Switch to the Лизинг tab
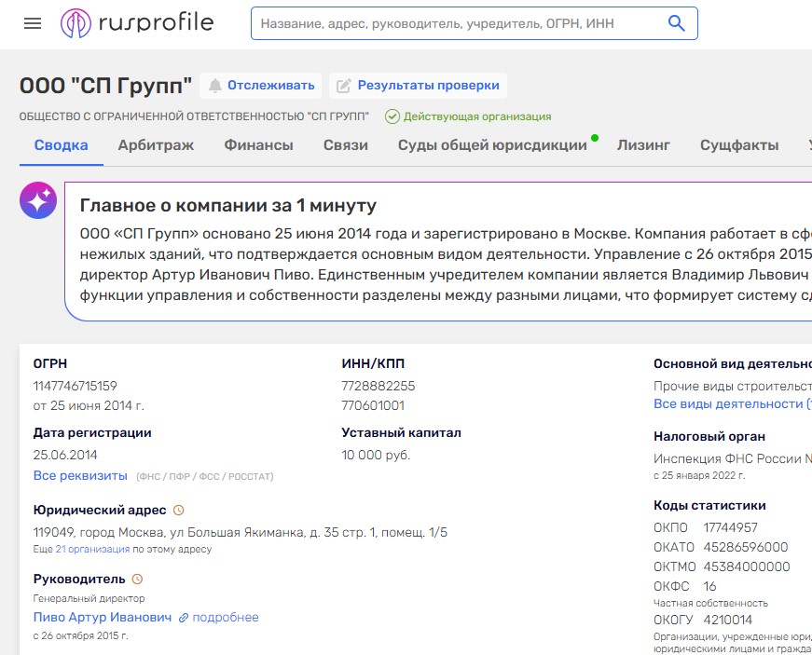Screen dimensions: 812x655 click(x=643, y=144)
